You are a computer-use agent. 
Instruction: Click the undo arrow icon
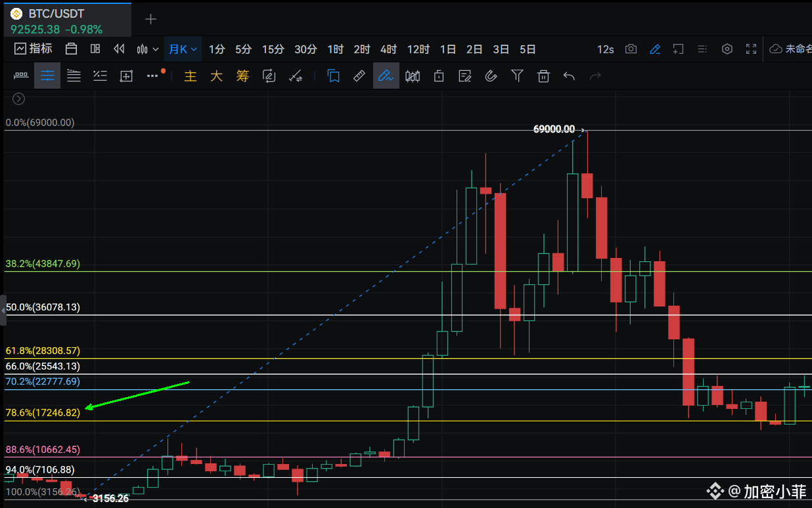click(x=569, y=76)
